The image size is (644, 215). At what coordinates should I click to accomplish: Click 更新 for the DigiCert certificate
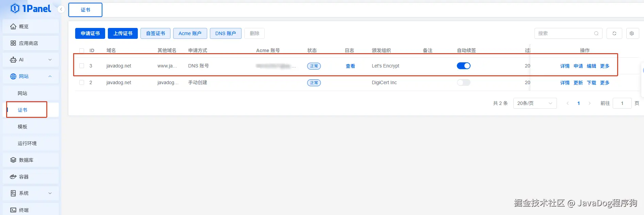pos(578,83)
